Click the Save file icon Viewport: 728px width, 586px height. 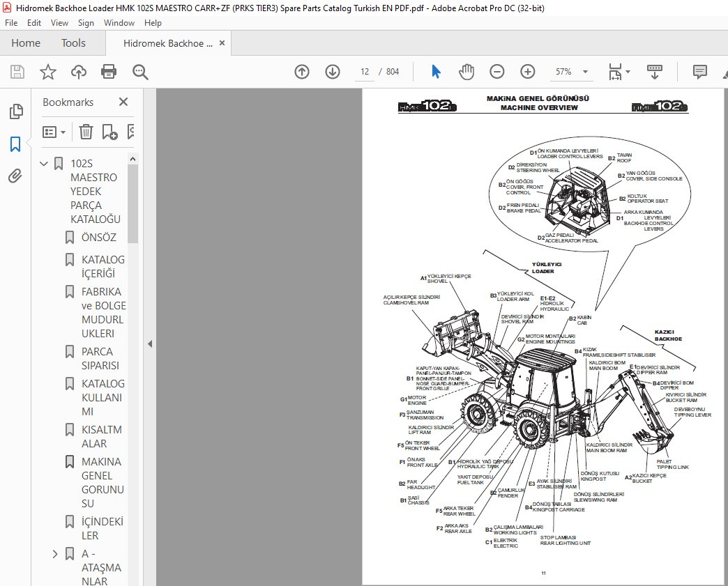[x=17, y=72]
